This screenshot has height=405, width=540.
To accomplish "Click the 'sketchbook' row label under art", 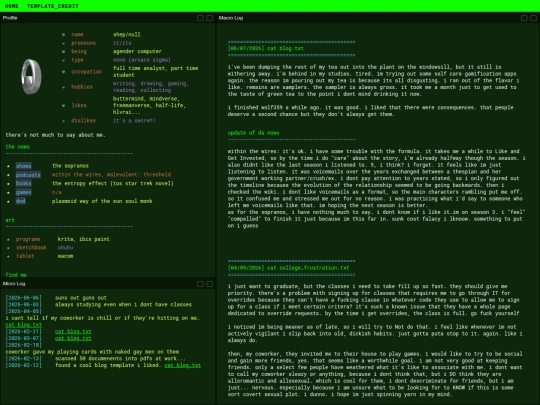I will click(x=31, y=248).
